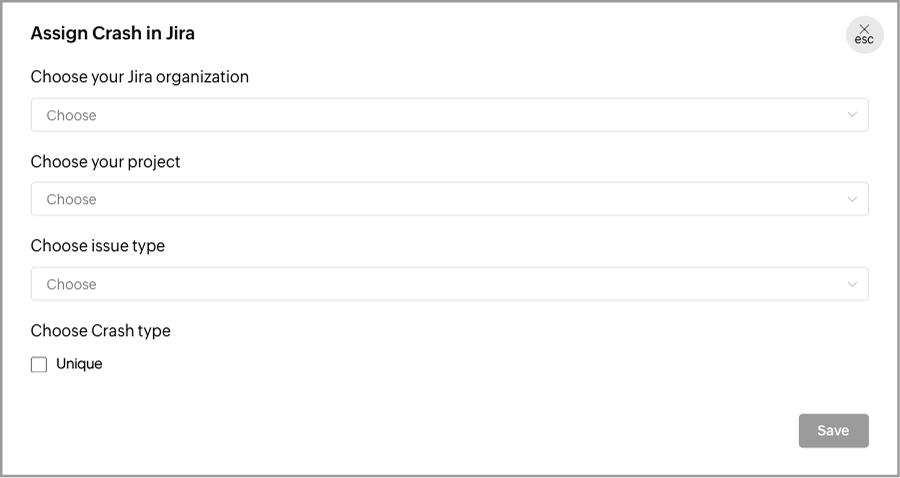Click the "Choose issue type" label
The image size is (900, 478).
[97, 246]
